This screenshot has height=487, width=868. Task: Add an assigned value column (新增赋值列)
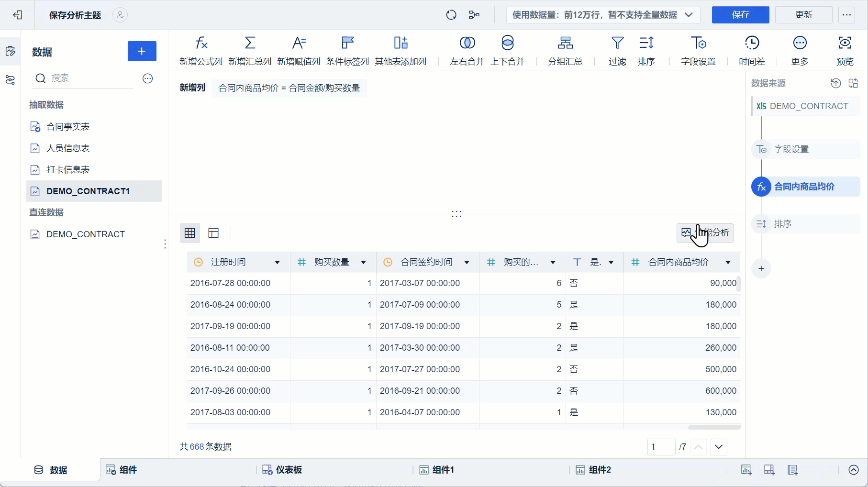pyautogui.click(x=299, y=50)
